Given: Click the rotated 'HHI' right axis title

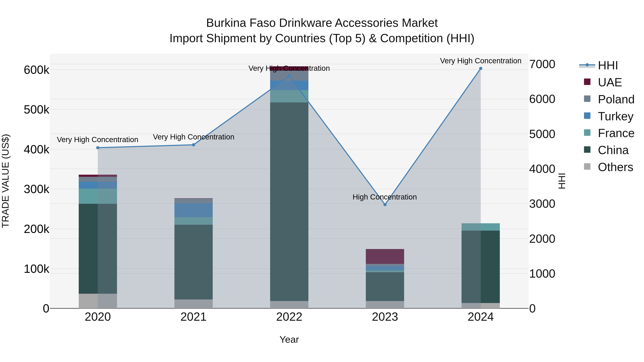Looking at the screenshot, I should 562,181.
